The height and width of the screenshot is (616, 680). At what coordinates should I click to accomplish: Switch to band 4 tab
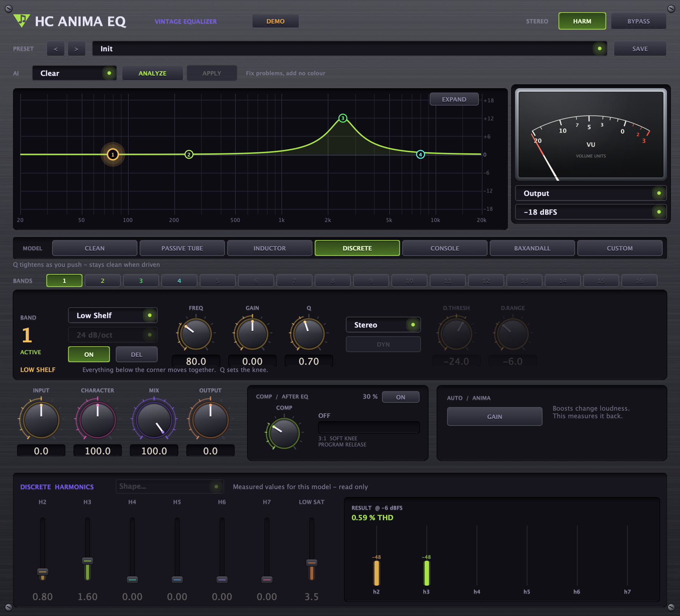pyautogui.click(x=179, y=281)
